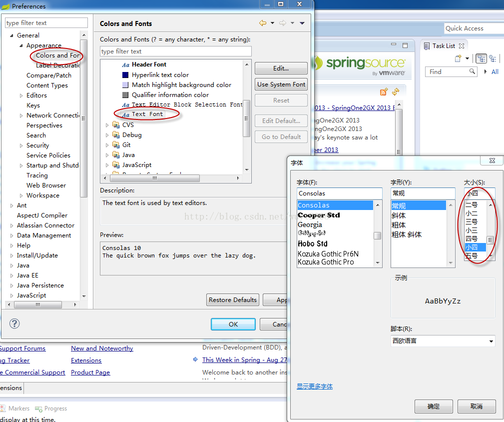
Task: Click the CVS folder icon
Action: [x=116, y=125]
